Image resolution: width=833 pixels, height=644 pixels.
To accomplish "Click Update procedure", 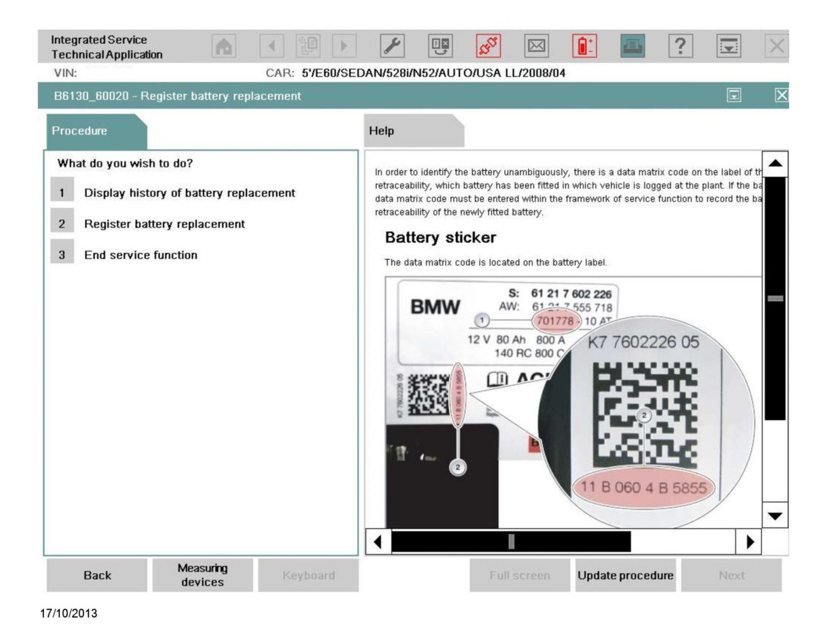I will point(626,575).
